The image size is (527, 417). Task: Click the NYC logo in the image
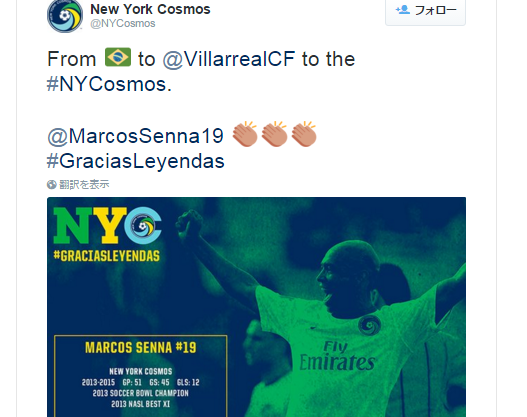pos(108,225)
